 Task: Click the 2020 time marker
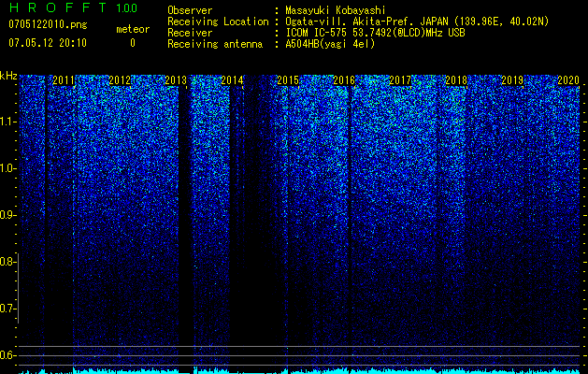click(568, 80)
